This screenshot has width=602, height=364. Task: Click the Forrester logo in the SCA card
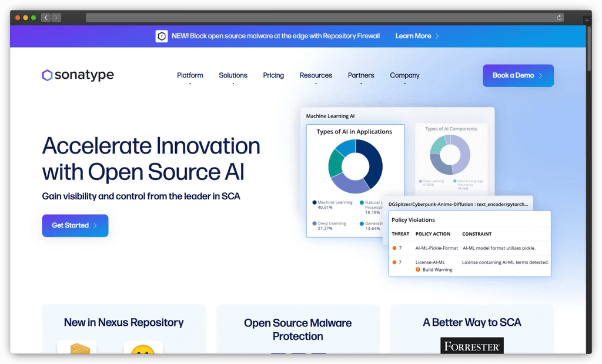[x=471, y=346]
